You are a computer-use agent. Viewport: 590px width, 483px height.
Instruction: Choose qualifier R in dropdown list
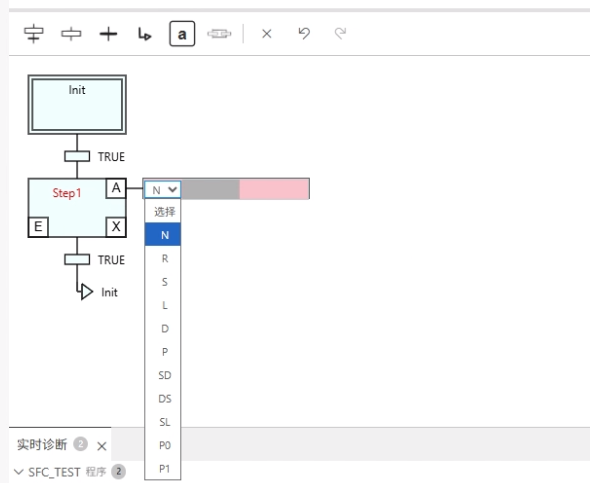click(x=163, y=258)
